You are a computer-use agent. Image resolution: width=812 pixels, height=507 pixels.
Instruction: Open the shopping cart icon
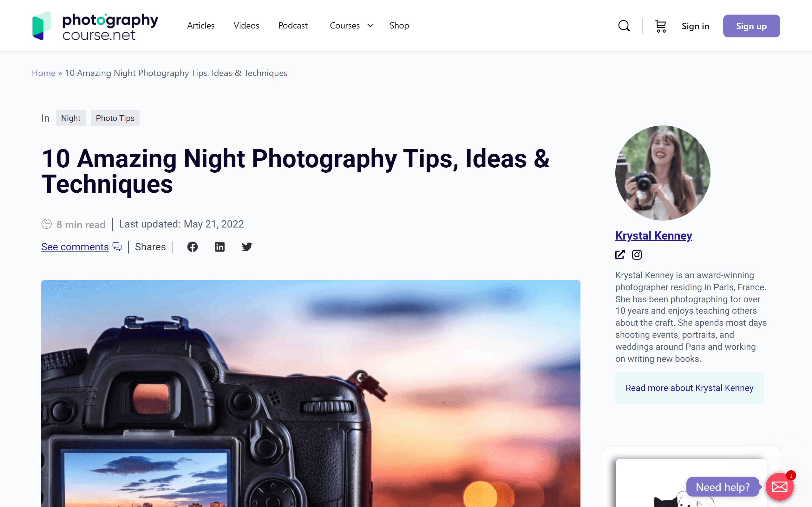coord(660,26)
